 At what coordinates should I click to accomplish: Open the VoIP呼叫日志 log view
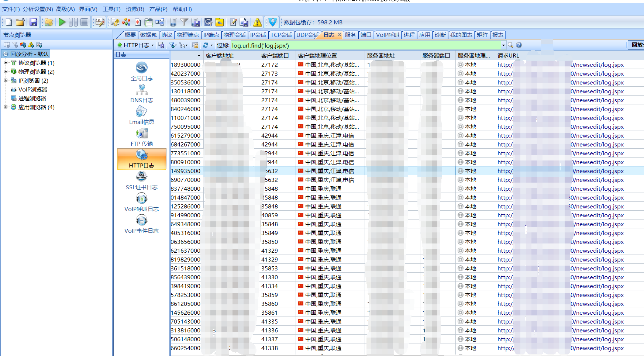point(141,202)
